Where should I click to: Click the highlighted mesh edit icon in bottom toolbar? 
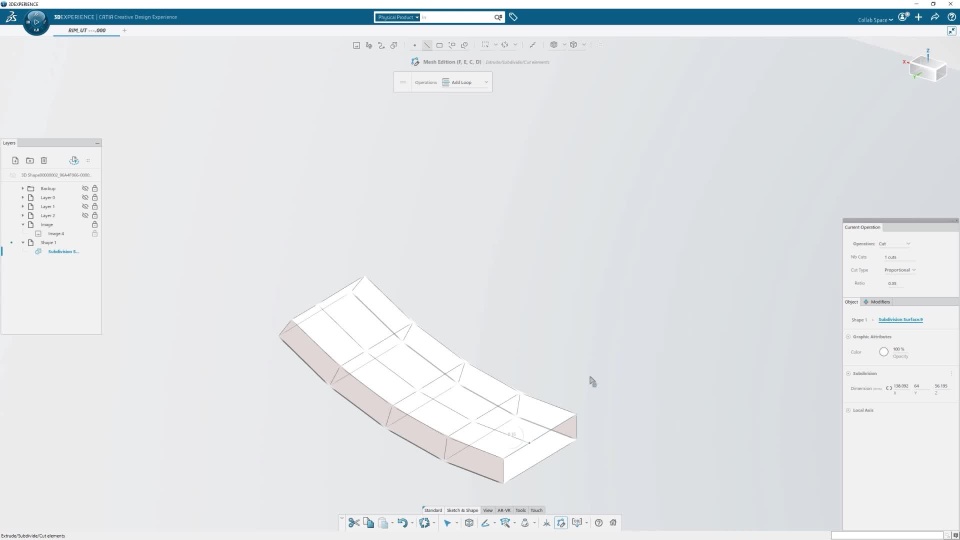561,522
